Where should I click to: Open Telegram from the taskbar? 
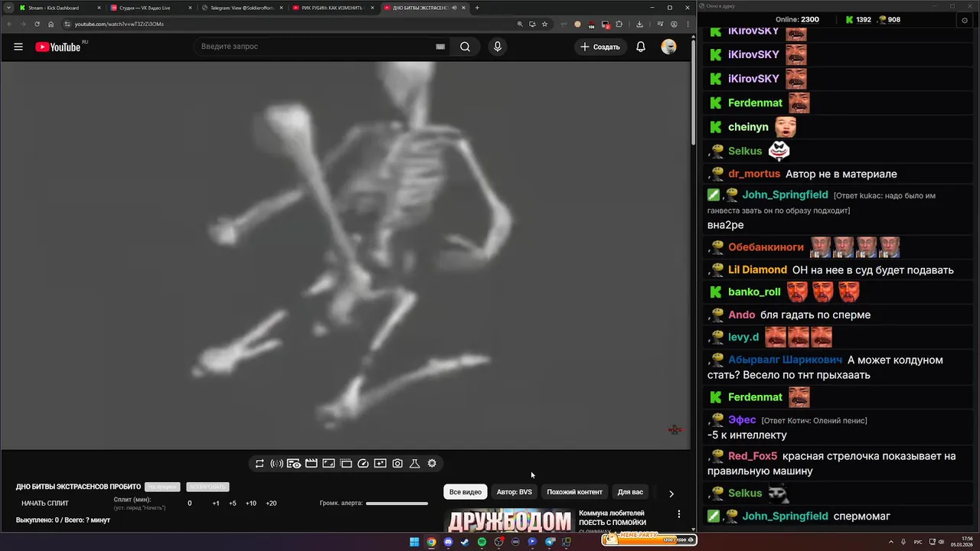[549, 542]
